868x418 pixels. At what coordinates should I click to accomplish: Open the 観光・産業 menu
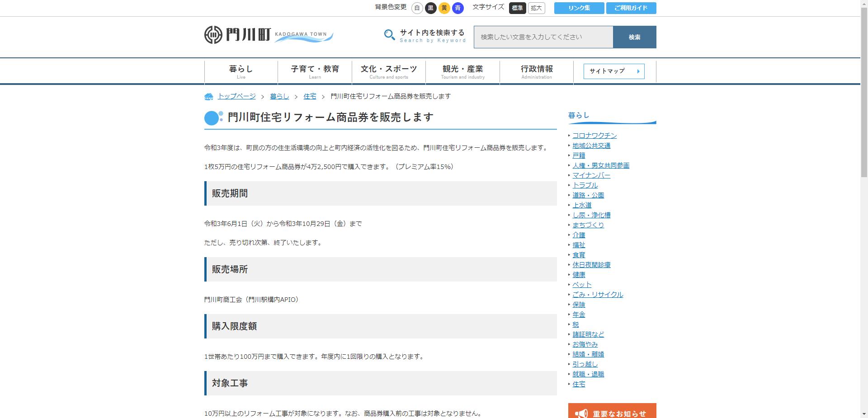[x=462, y=71]
